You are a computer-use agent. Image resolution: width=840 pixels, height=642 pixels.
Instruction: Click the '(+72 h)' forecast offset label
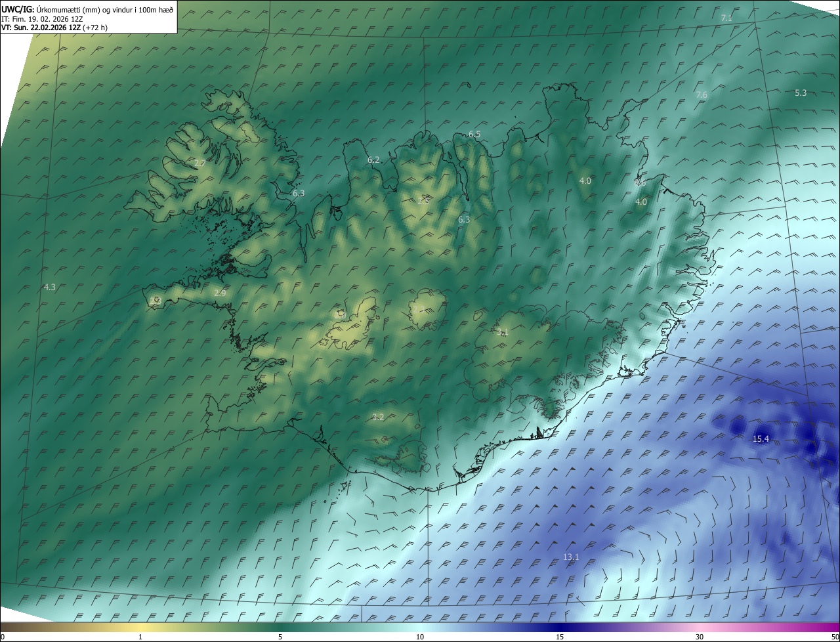point(95,28)
